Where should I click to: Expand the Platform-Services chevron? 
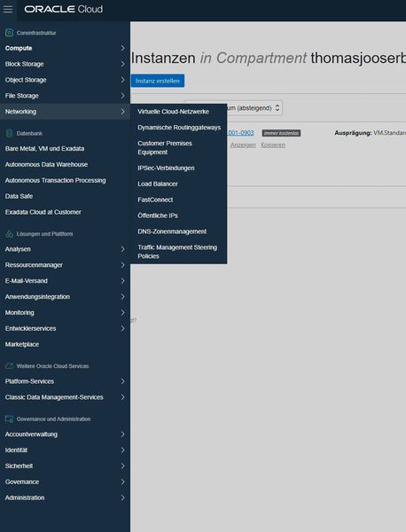[123, 381]
